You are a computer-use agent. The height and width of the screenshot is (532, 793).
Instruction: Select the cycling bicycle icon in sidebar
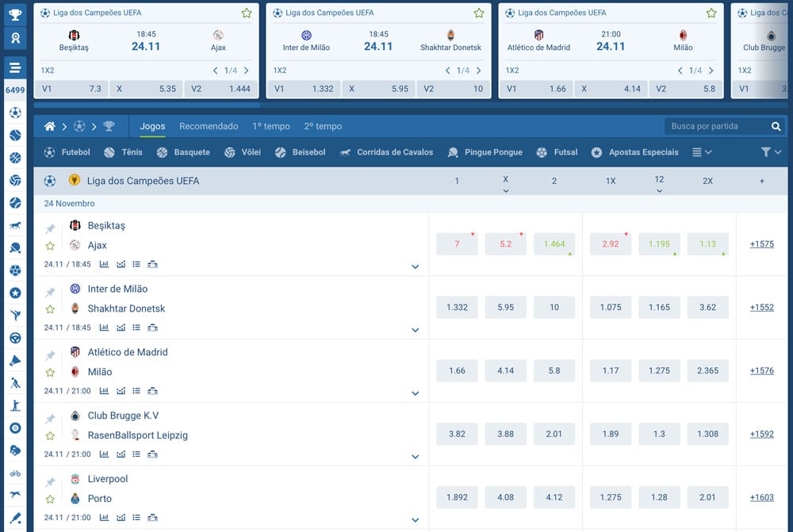click(x=15, y=473)
